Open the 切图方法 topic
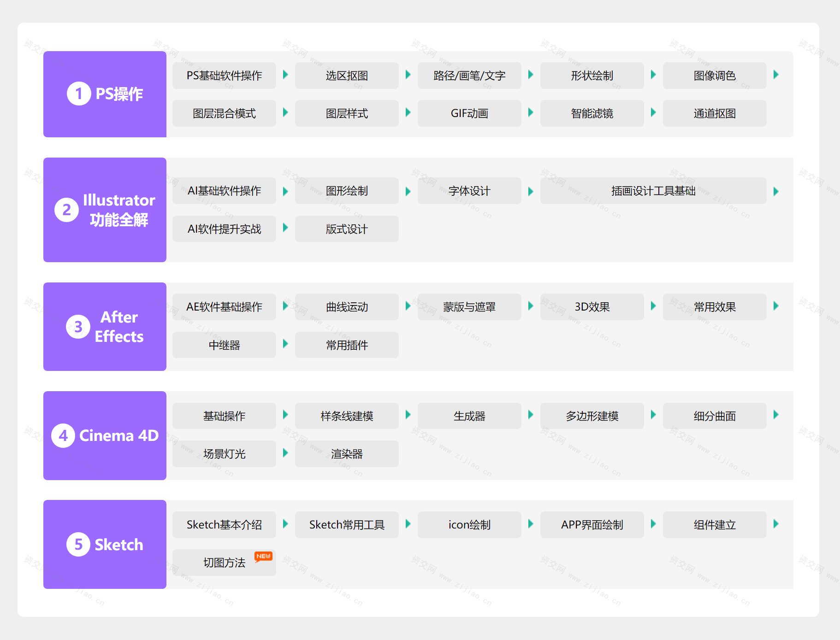The height and width of the screenshot is (640, 840). (224, 563)
